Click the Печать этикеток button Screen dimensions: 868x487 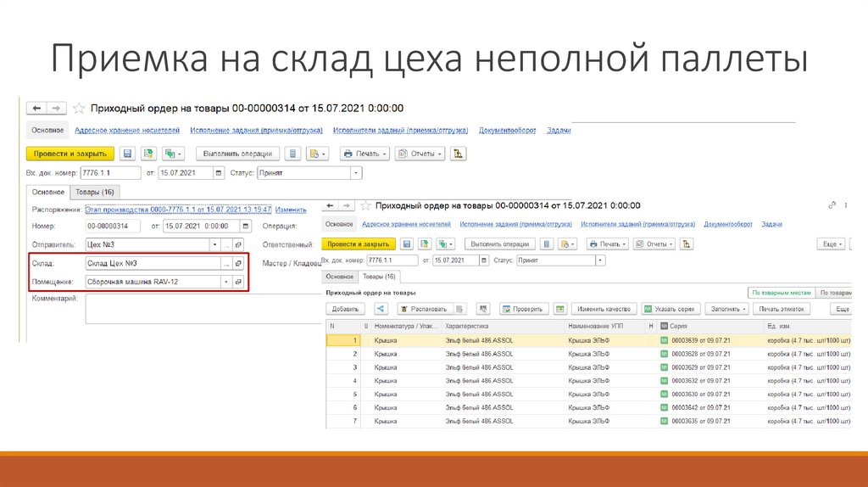[782, 310]
